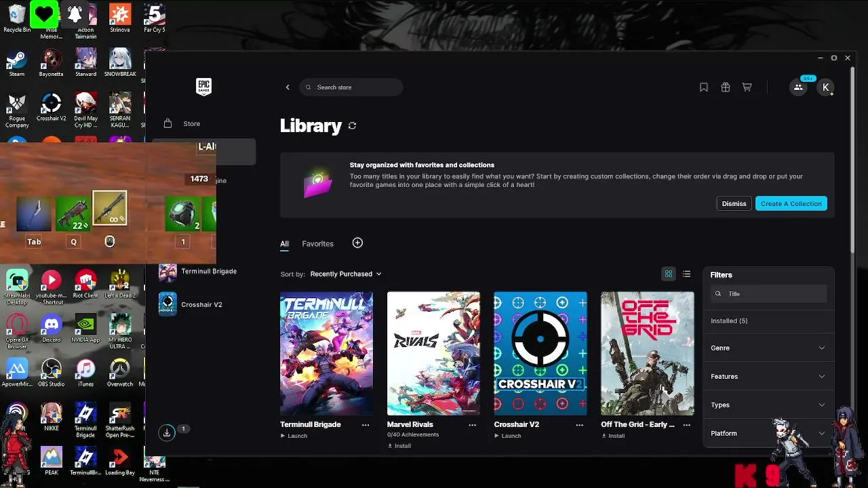The width and height of the screenshot is (868, 488).
Task: Open the Marvel Rivals cover art
Action: click(x=433, y=353)
